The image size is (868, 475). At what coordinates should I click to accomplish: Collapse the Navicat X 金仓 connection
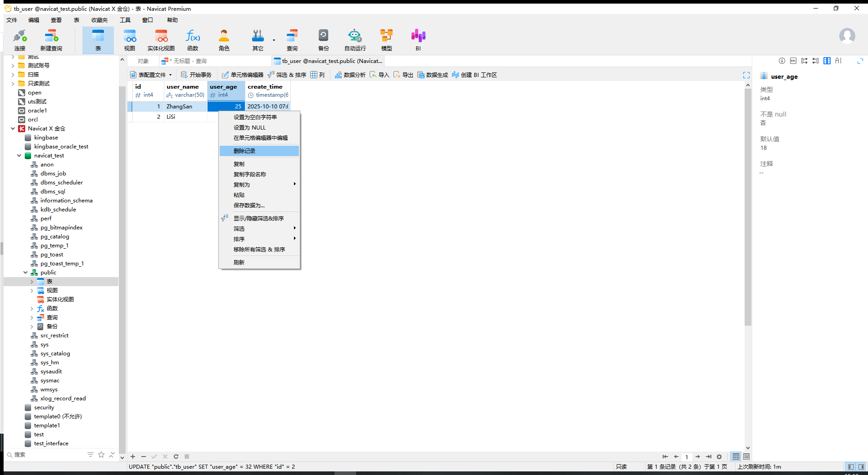coord(13,129)
